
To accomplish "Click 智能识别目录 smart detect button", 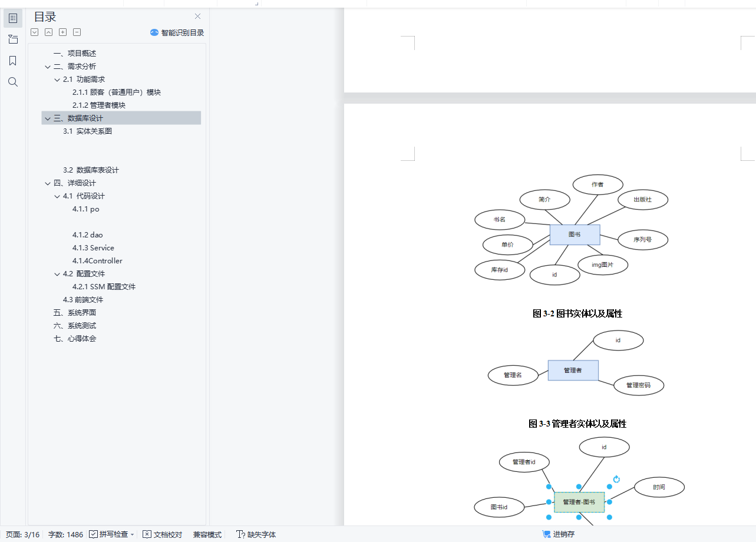I will 177,33.
